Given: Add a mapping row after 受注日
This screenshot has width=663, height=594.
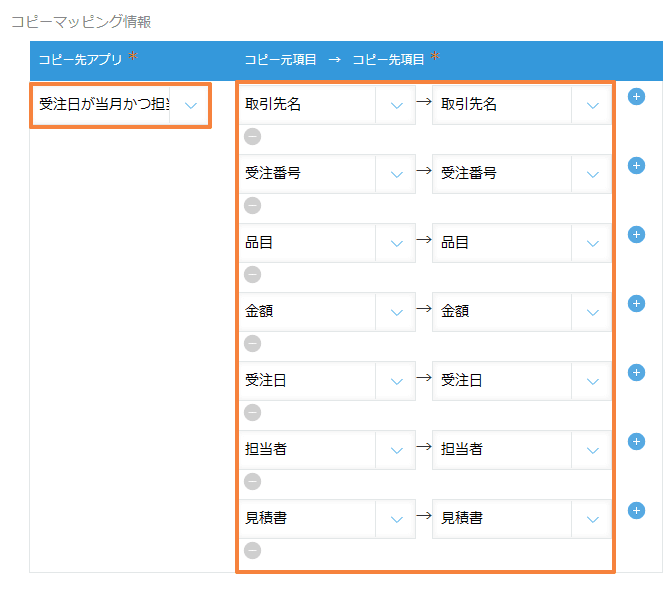Looking at the screenshot, I should coord(636,372).
